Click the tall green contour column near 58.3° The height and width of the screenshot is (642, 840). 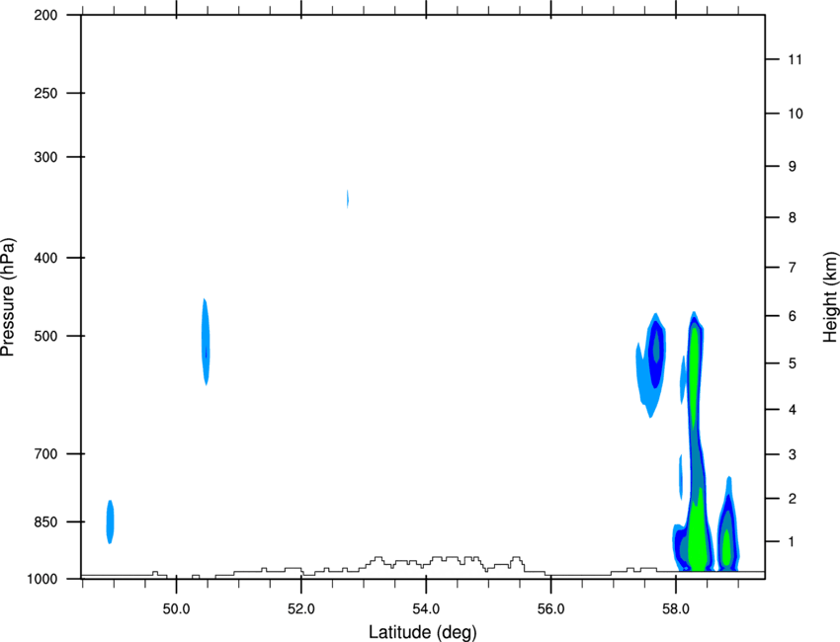[696, 440]
